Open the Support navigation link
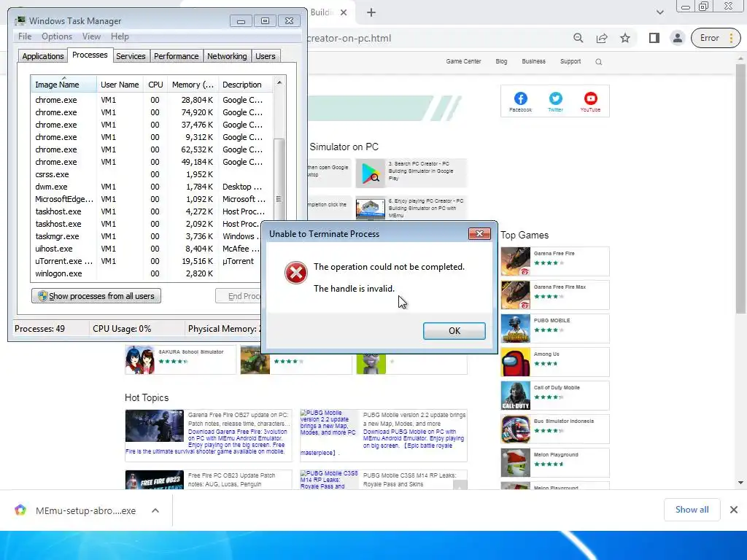The height and width of the screenshot is (560, 747). tap(570, 61)
